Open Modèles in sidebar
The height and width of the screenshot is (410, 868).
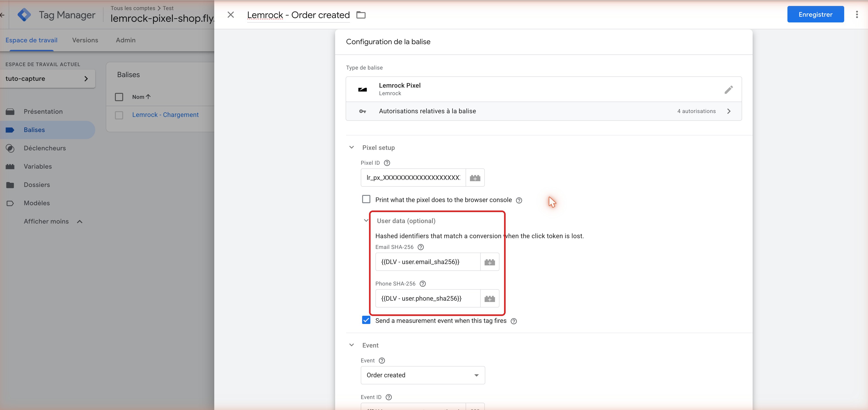click(x=37, y=203)
